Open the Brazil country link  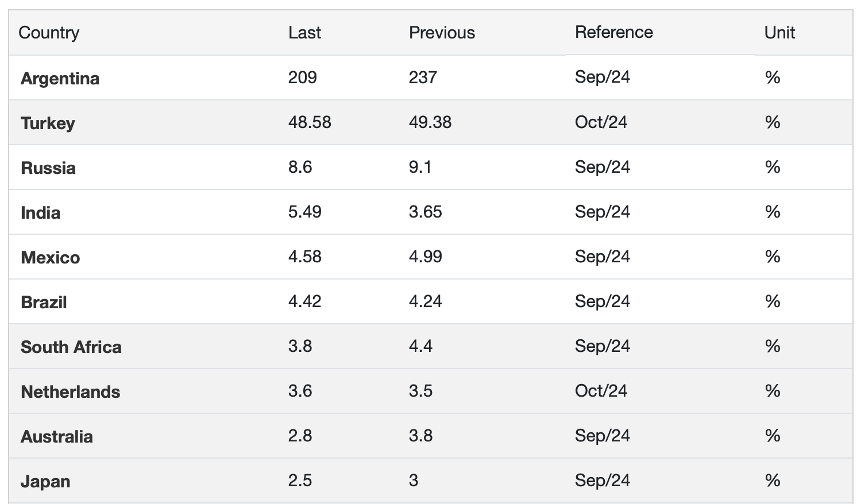(44, 302)
